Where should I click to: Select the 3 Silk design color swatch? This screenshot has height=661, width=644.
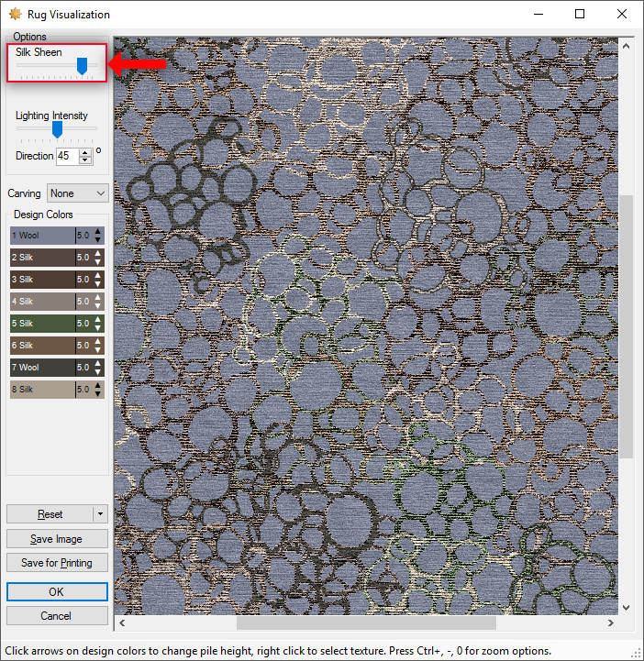click(42, 280)
